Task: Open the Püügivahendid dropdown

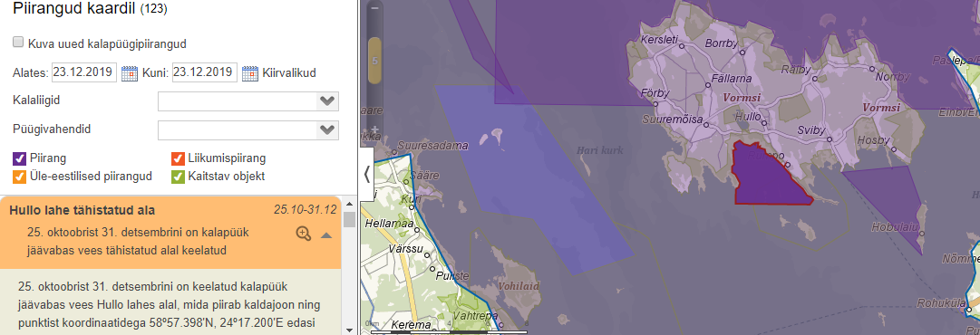Action: (x=248, y=130)
